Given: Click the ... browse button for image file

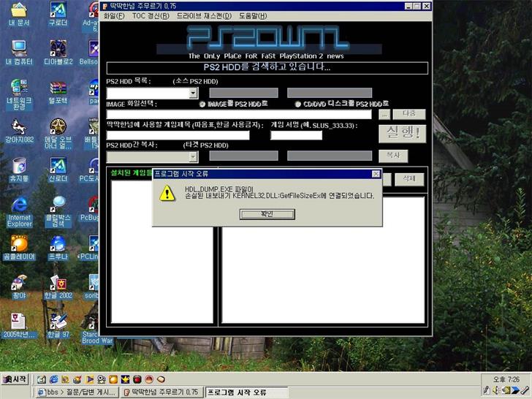Looking at the screenshot, I should pos(384,114).
